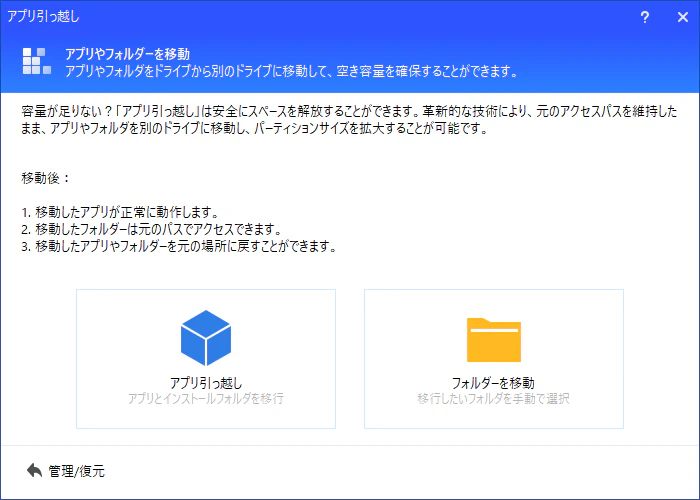Click the yellow folder icon

(x=494, y=340)
